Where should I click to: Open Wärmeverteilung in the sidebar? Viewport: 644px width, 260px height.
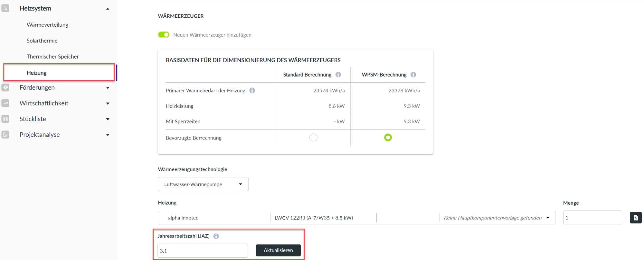(x=47, y=25)
